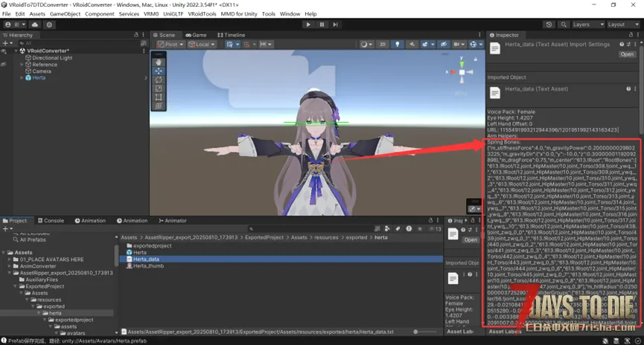Click the Play button
This screenshot has width=644, height=345.
tap(308, 25)
